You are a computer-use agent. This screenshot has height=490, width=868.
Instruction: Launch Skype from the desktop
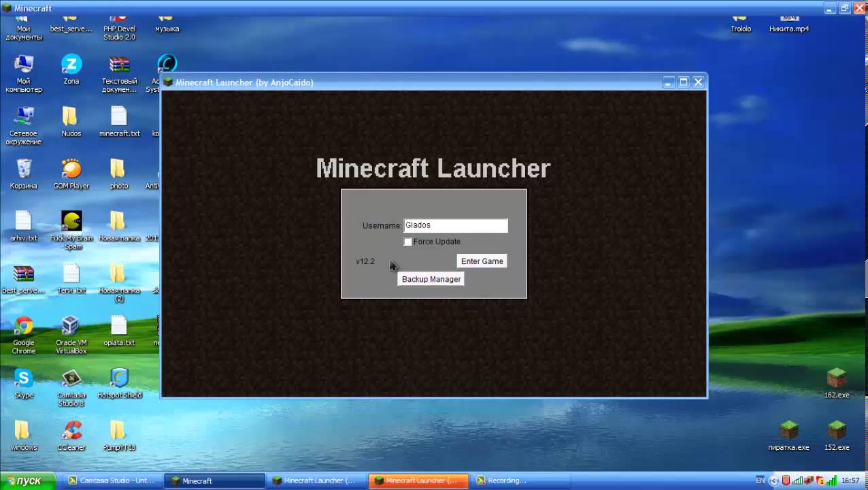[x=24, y=383]
